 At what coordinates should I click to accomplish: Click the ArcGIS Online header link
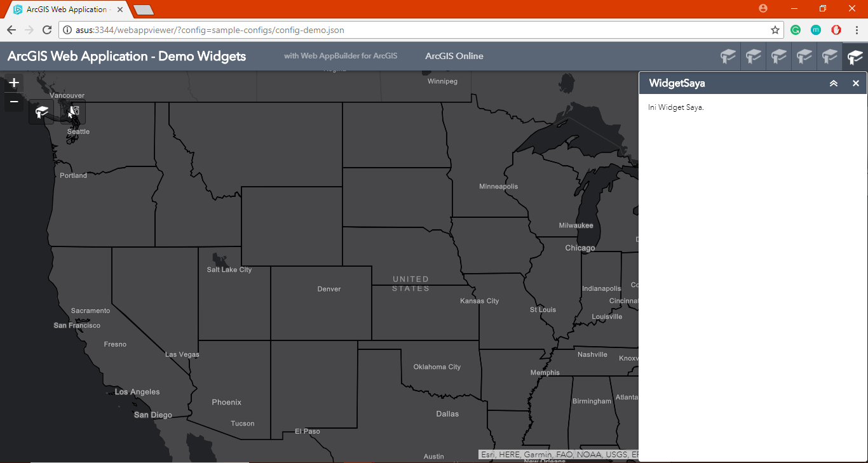[454, 56]
